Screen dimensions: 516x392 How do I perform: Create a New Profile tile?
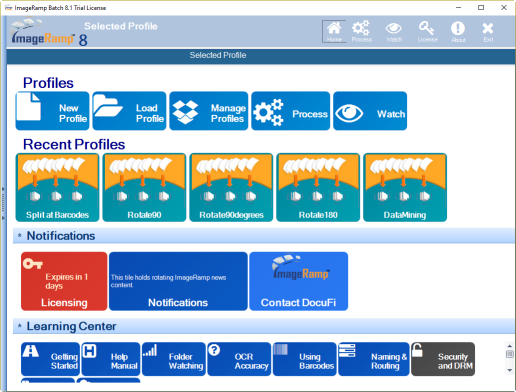[x=52, y=111]
